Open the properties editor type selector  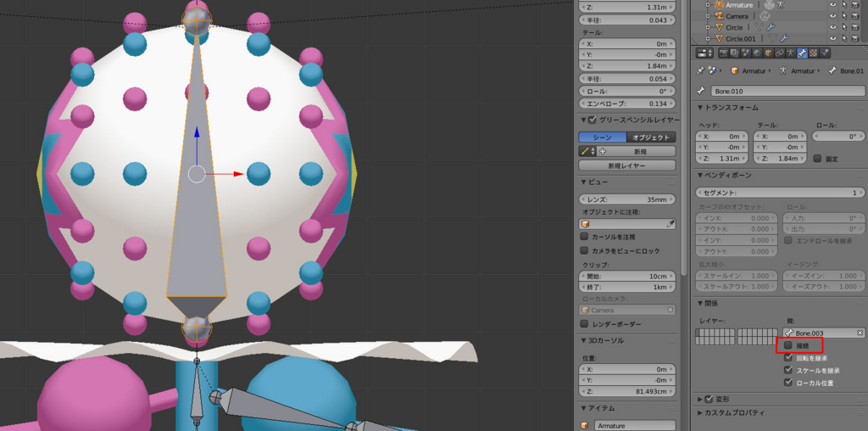(704, 53)
